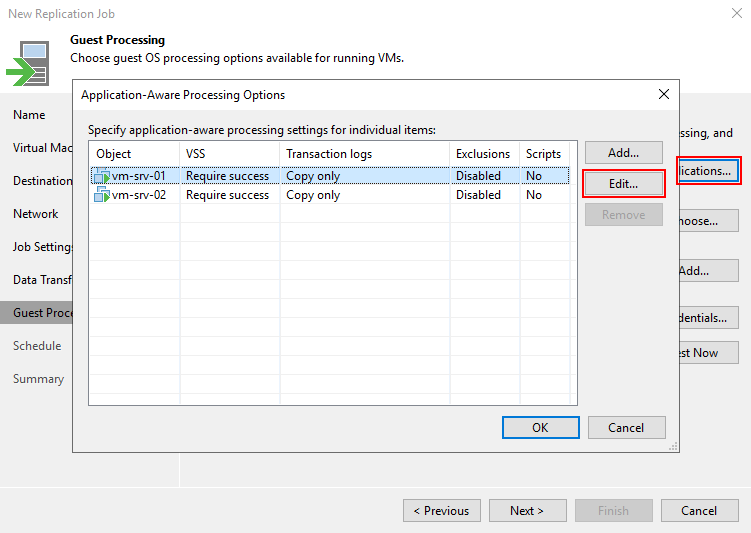Image resolution: width=751 pixels, height=533 pixels.
Task: Click the Scripts column header
Action: pyautogui.click(x=544, y=153)
